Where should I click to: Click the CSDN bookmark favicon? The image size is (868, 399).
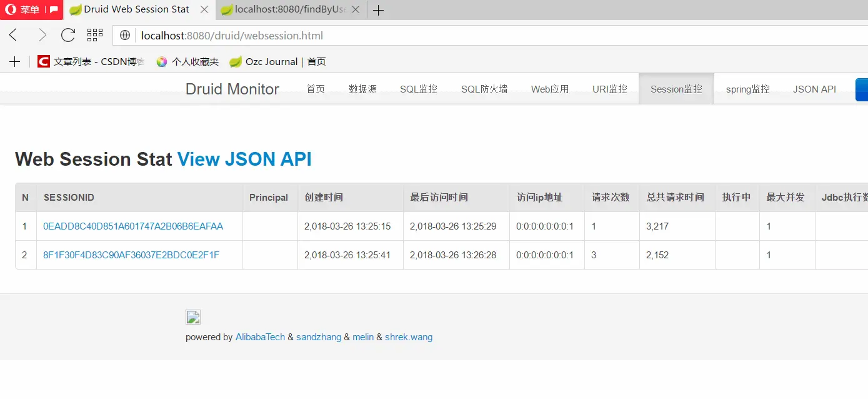43,61
